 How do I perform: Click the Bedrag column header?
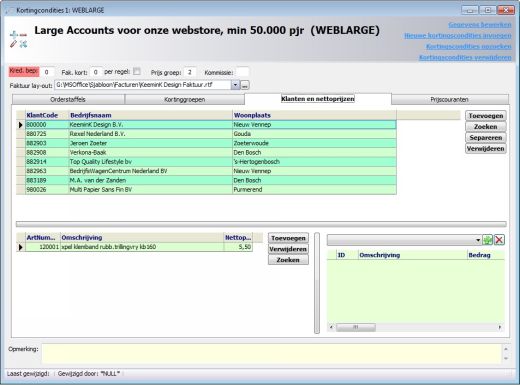[x=486, y=255]
